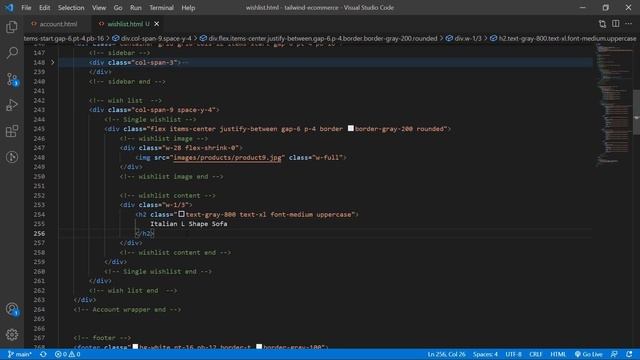
Task: Click border-gray-200 color swatch on line 245
Action: click(351, 129)
